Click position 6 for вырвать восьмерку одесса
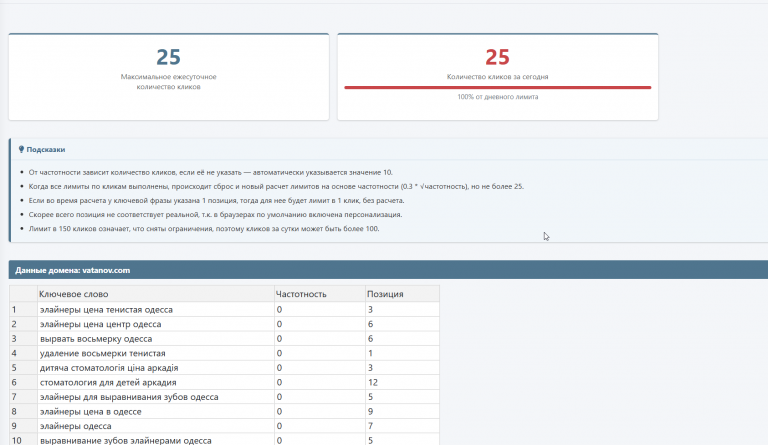This screenshot has width=768, height=445. pyautogui.click(x=402, y=339)
